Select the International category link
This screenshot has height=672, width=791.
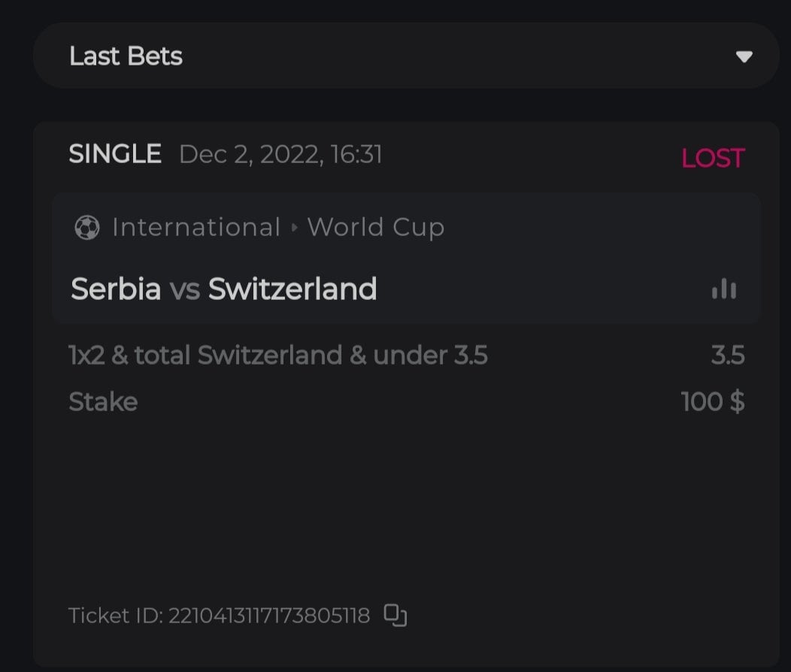tap(195, 227)
